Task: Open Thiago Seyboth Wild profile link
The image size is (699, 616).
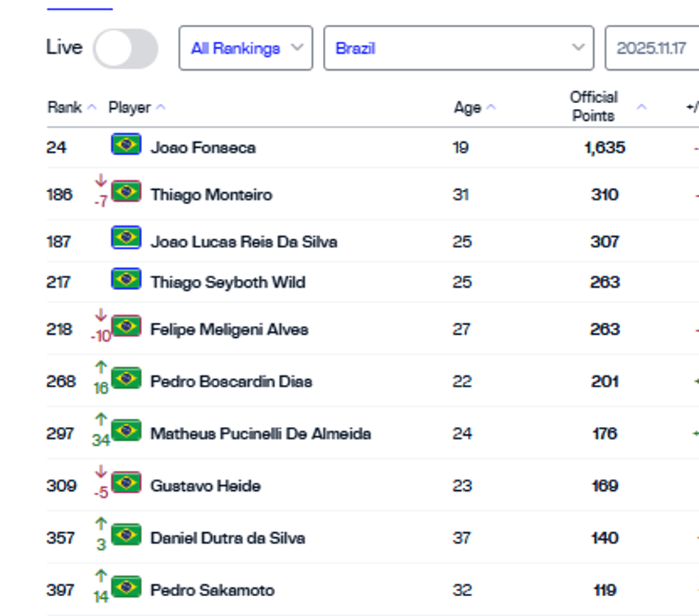Action: [x=228, y=283]
